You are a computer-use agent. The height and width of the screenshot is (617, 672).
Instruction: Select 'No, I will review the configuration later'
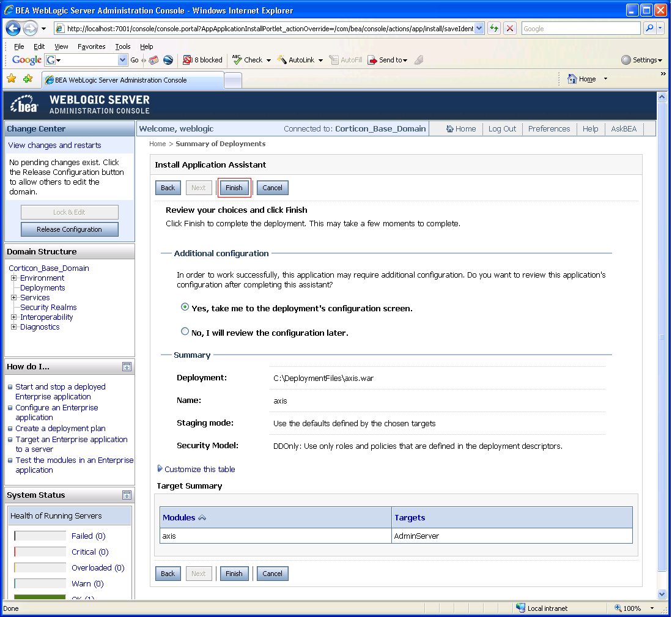tap(185, 331)
